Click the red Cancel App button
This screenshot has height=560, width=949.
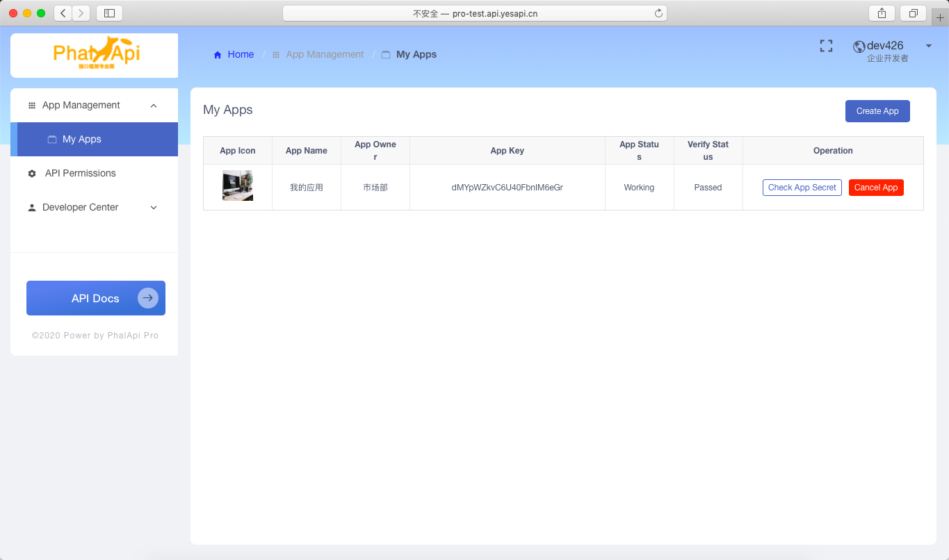[875, 188]
